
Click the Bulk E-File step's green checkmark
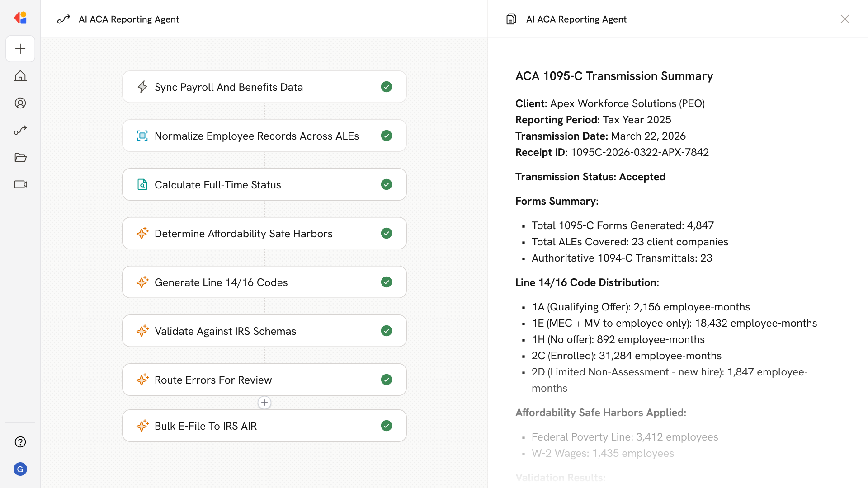pyautogui.click(x=386, y=426)
